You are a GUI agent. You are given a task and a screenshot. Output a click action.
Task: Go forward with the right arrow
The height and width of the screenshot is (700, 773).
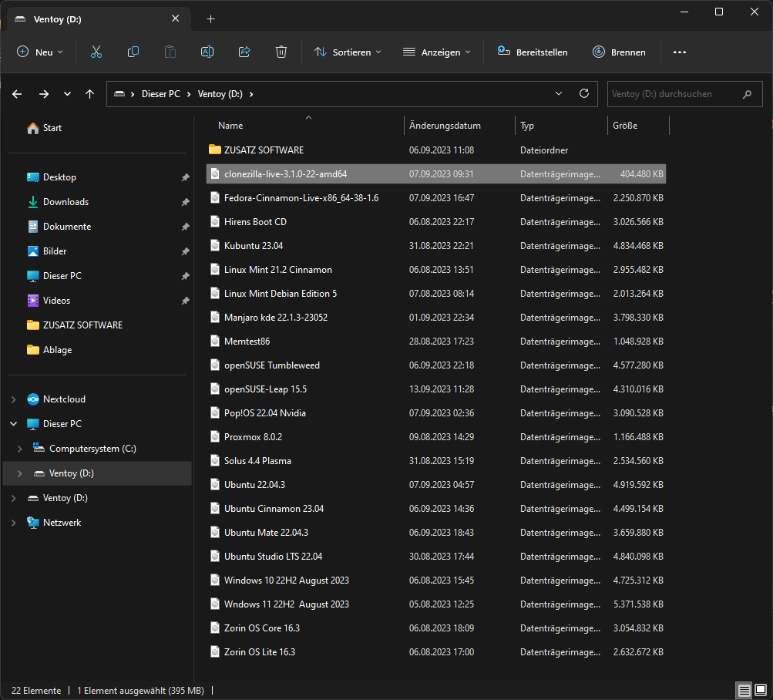pyautogui.click(x=44, y=94)
